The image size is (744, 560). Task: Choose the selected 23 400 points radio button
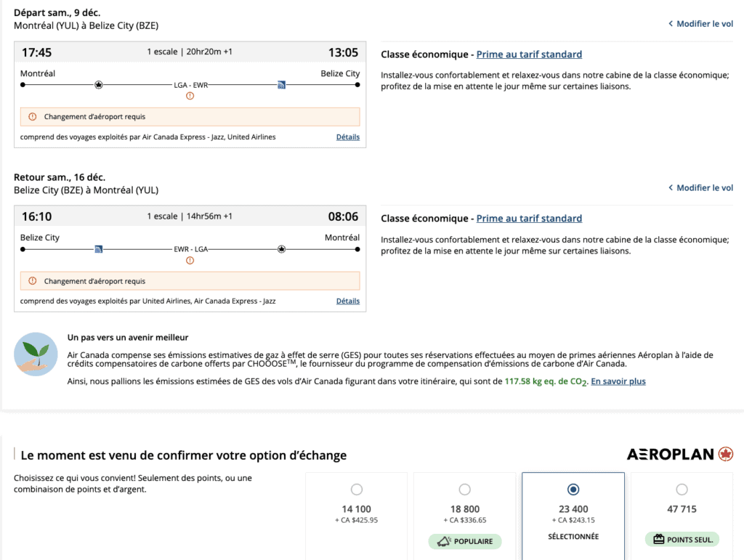click(573, 490)
